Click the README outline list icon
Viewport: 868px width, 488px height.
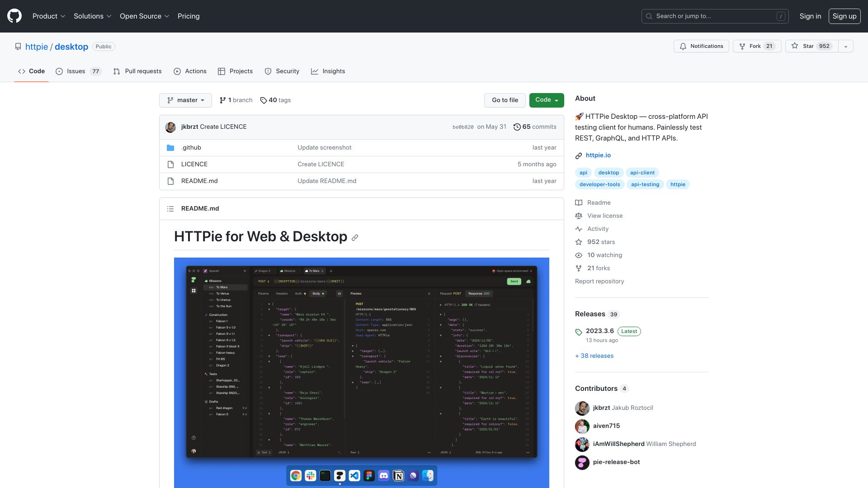(170, 209)
